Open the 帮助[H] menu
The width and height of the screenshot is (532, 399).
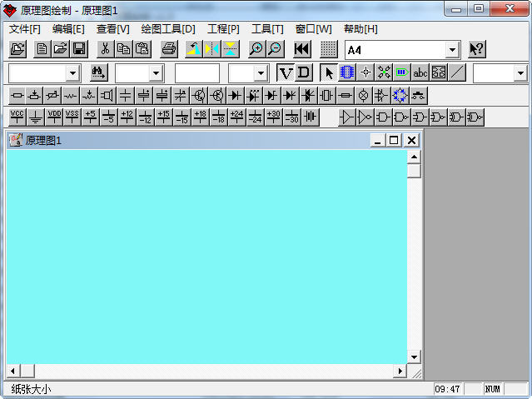point(360,29)
